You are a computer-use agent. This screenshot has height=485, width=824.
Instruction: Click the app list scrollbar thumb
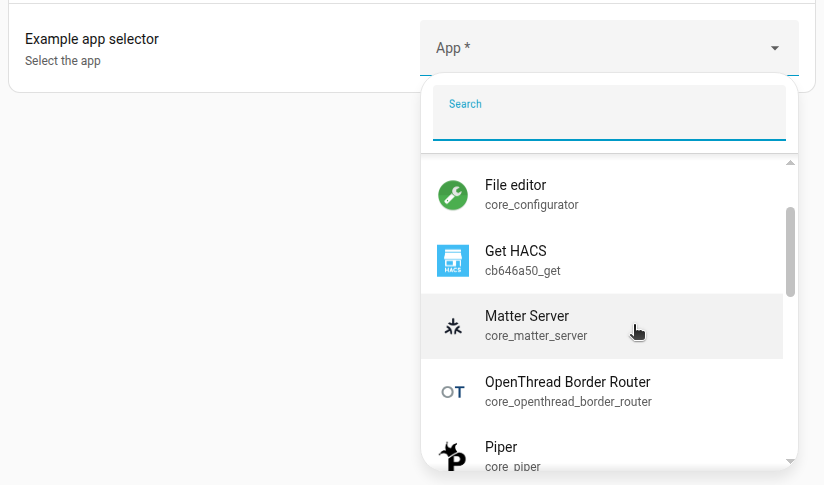791,251
